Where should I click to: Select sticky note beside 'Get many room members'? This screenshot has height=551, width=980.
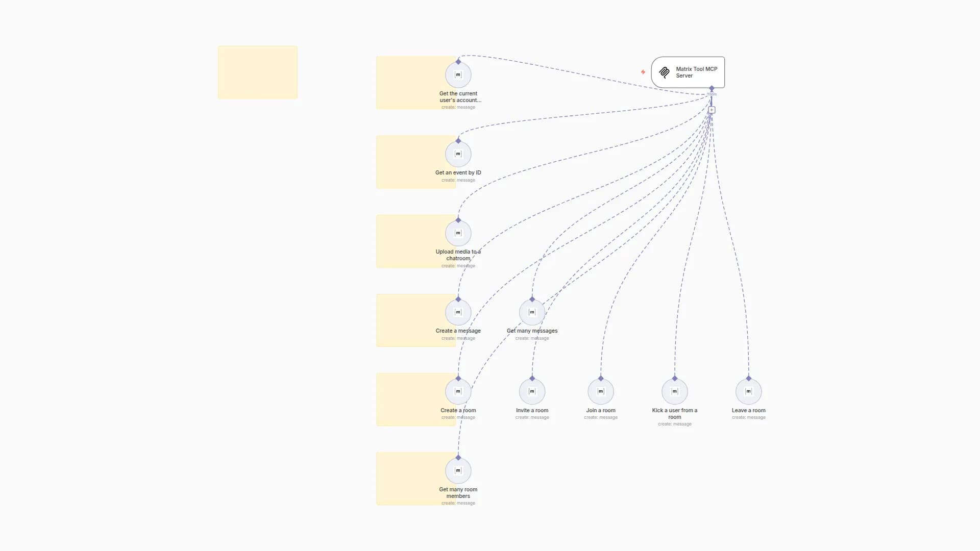tap(408, 479)
